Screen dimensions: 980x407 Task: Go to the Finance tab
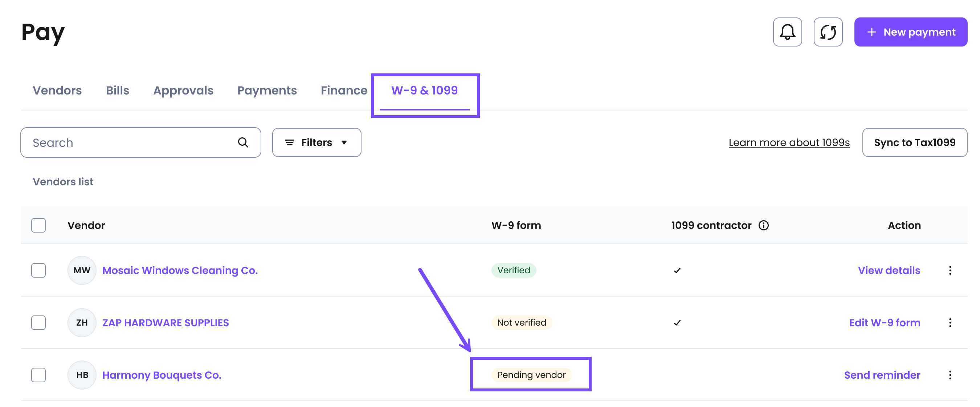(x=343, y=90)
